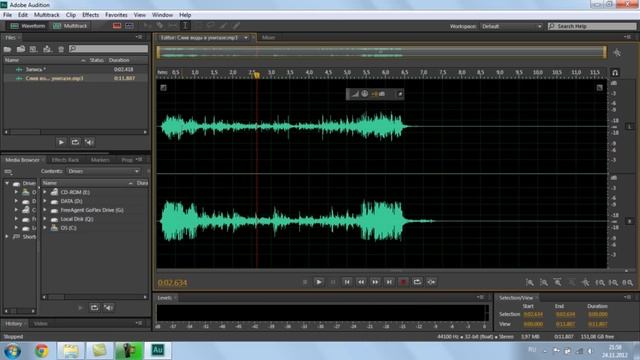Open the History tab
The width and height of the screenshot is (640, 360).
pyautogui.click(x=13, y=324)
